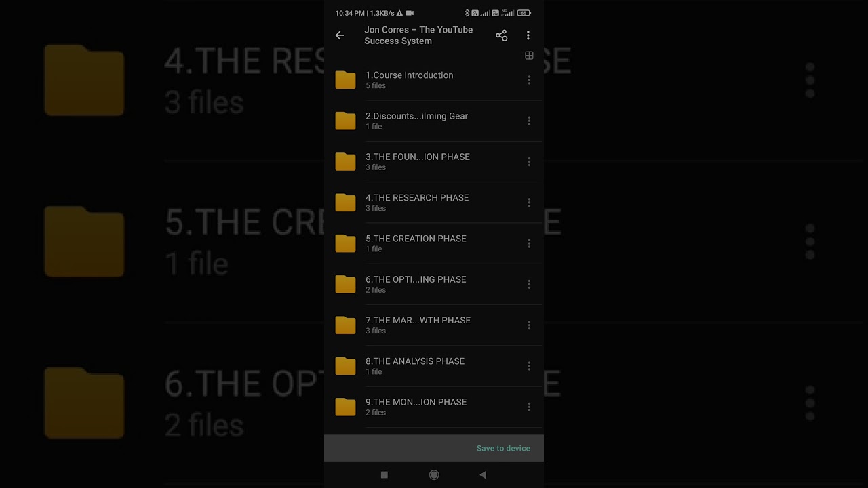The height and width of the screenshot is (488, 868).
Task: Open the 4.THE RESEARCH PHASE folder icon
Action: coord(345,203)
